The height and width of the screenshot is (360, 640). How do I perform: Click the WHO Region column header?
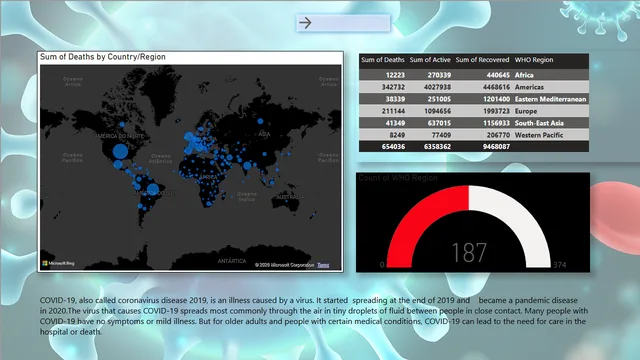click(x=533, y=60)
